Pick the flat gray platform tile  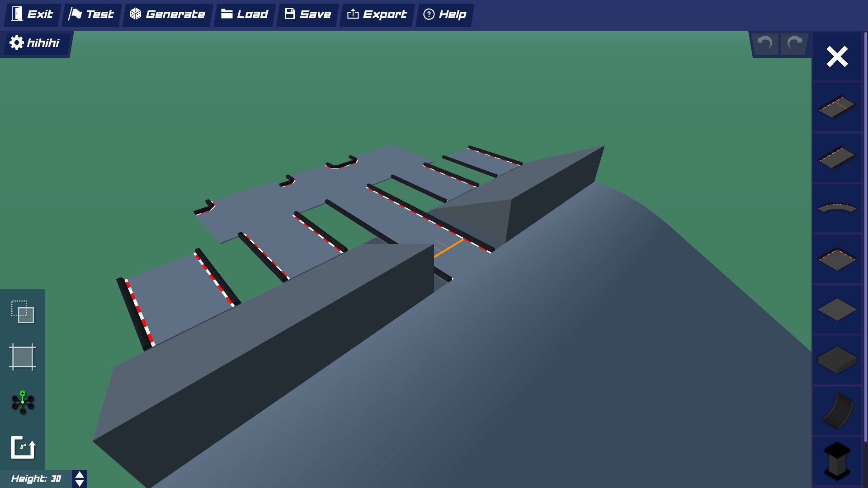[x=837, y=310]
